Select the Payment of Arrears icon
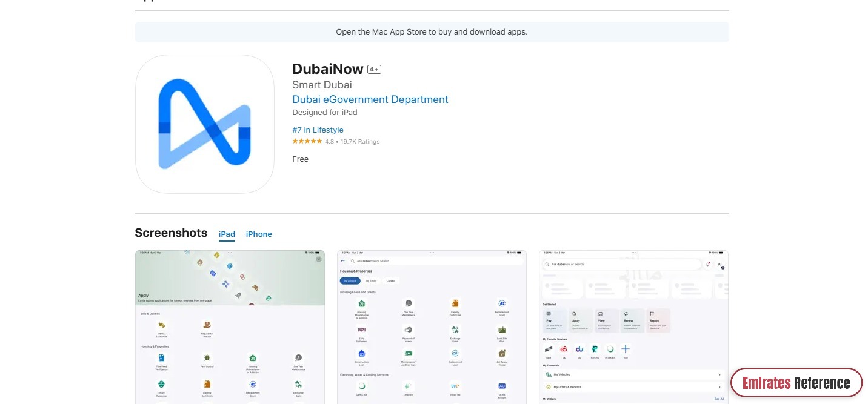The width and height of the screenshot is (868, 404). coord(409,330)
